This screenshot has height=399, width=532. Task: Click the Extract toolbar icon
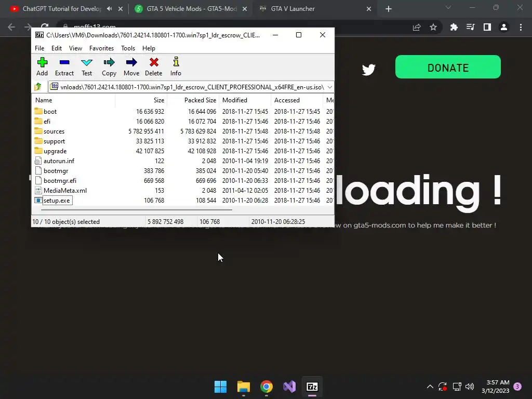pyautogui.click(x=64, y=66)
